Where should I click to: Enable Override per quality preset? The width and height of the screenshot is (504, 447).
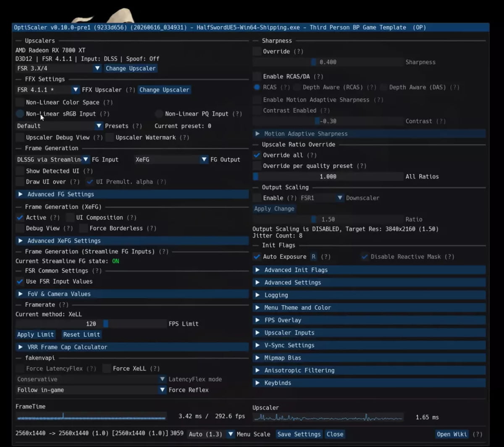coord(257,166)
